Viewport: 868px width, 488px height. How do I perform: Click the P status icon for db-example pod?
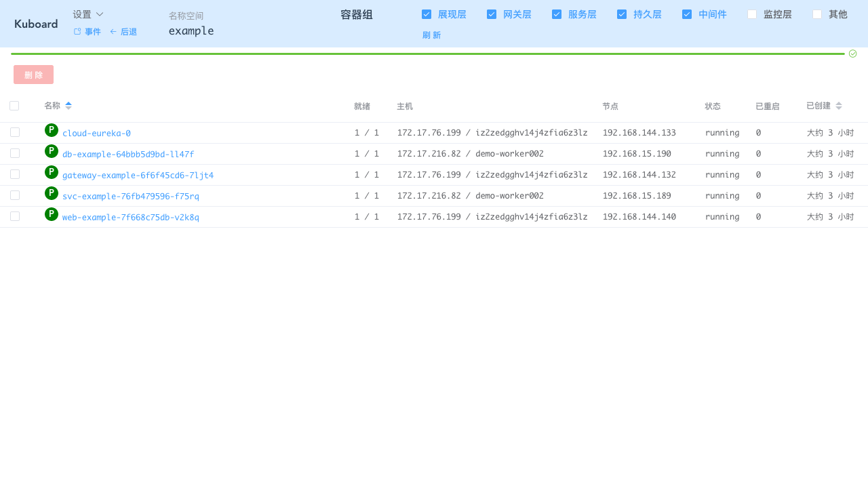pyautogui.click(x=51, y=150)
